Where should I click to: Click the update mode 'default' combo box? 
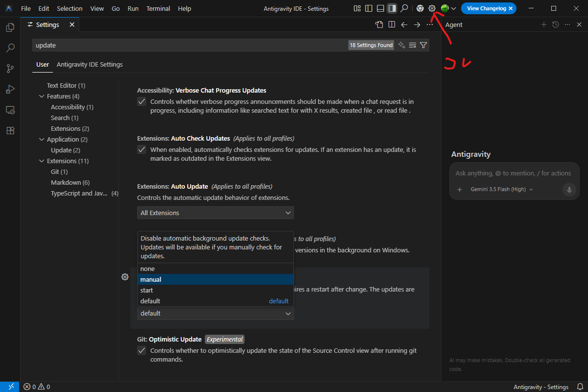click(x=216, y=313)
